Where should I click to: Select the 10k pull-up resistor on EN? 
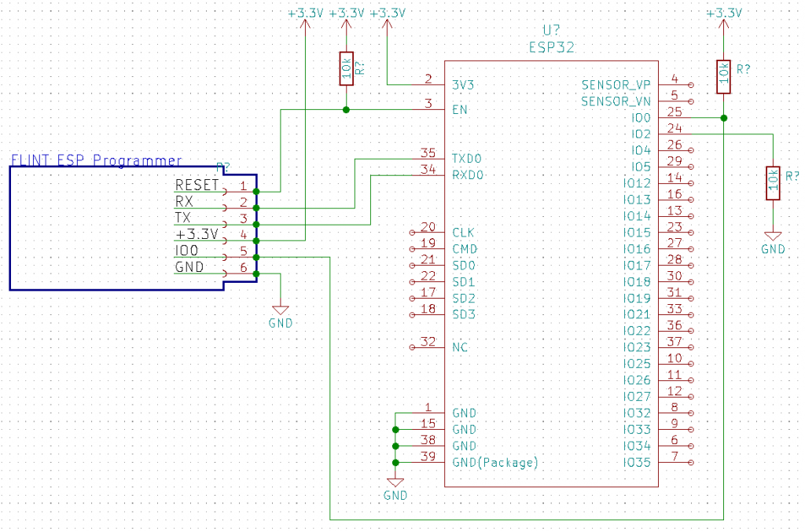(347, 68)
